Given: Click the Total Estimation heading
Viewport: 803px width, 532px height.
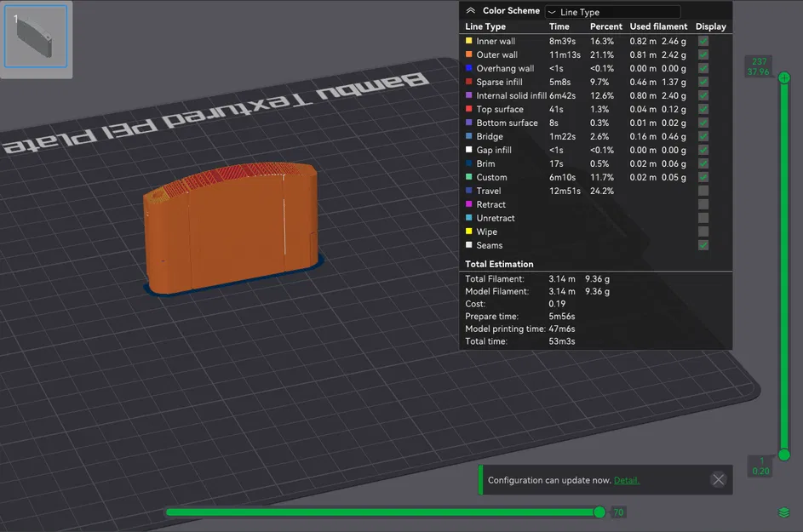Looking at the screenshot, I should [499, 264].
